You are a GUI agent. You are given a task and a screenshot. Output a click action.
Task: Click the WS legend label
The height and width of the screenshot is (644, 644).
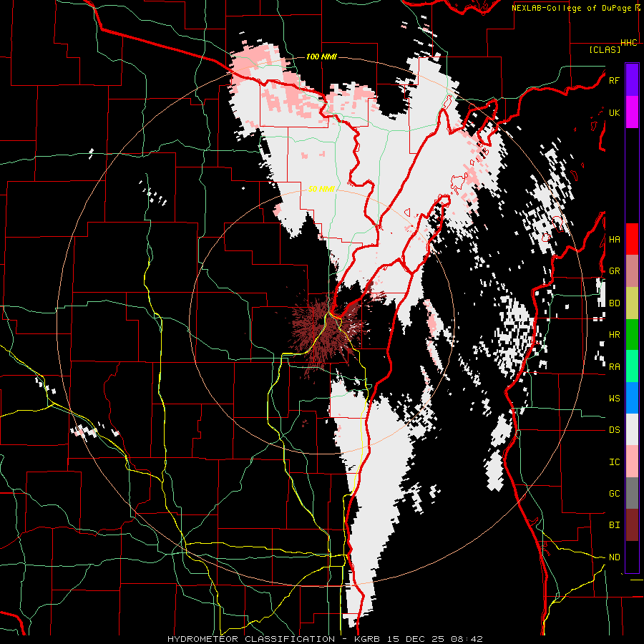click(614, 399)
